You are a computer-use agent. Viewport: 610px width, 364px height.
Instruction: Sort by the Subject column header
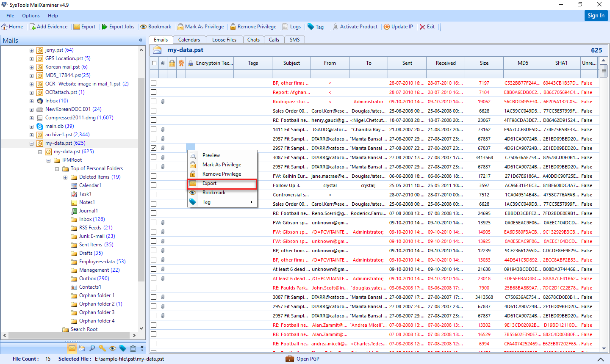click(x=291, y=63)
